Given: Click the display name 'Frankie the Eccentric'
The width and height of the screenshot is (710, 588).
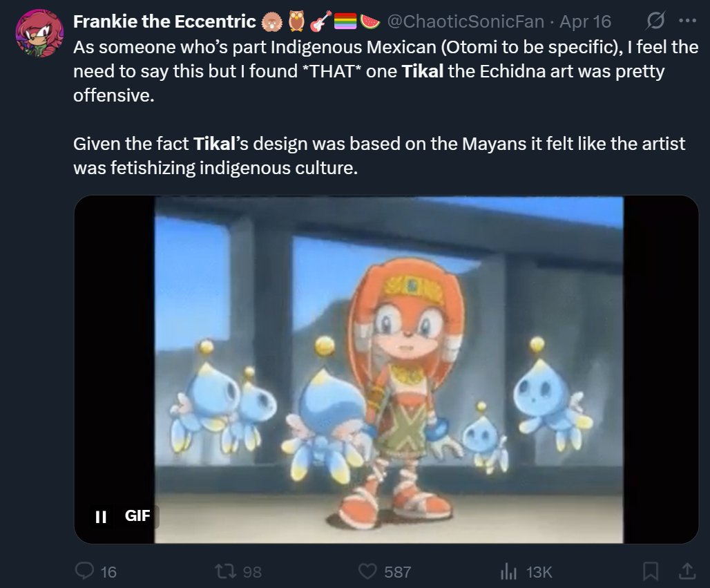Looking at the screenshot, I should (164, 21).
